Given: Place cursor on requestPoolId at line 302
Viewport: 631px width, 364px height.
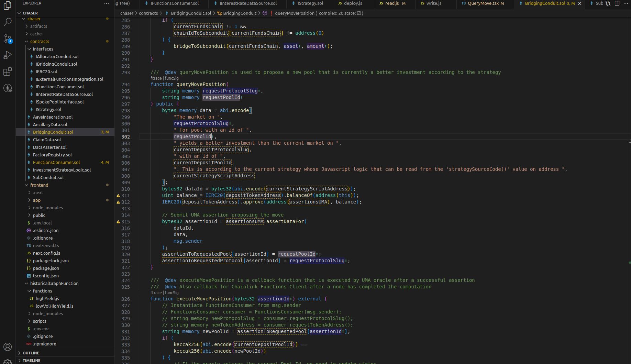Looking at the screenshot, I should click(x=192, y=137).
